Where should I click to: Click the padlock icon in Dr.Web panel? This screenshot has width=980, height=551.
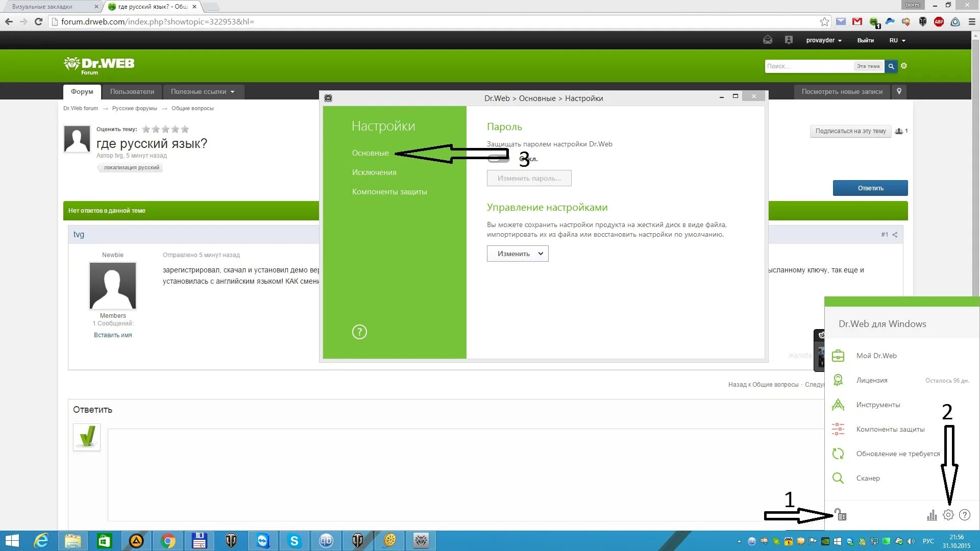(x=840, y=514)
